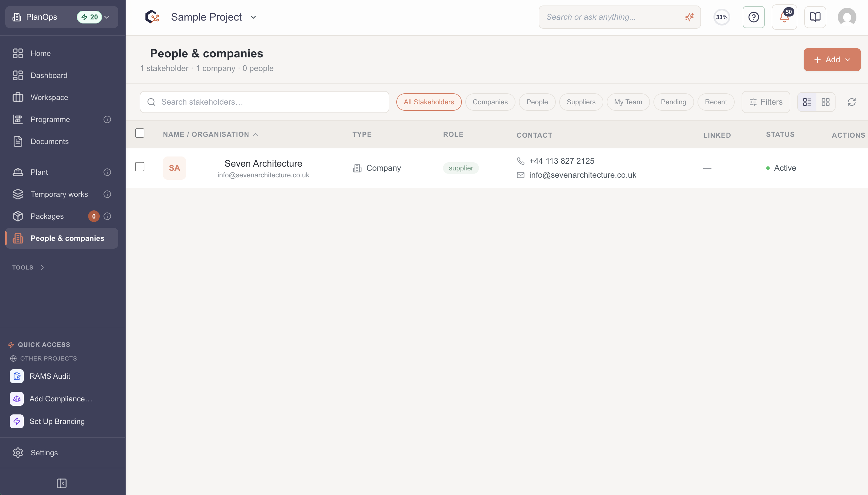Image resolution: width=868 pixels, height=495 pixels.
Task: Click the RAMS Audit quick access icon
Action: pyautogui.click(x=17, y=376)
